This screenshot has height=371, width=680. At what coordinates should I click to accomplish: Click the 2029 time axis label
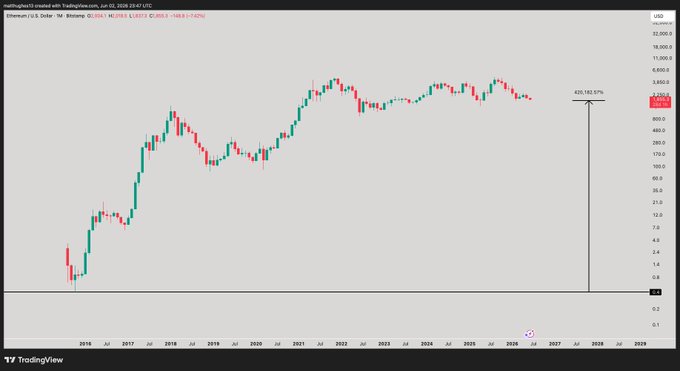coord(640,344)
